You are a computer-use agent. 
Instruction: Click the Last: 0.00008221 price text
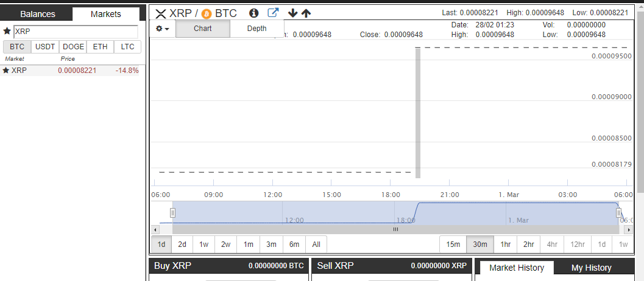[470, 13]
